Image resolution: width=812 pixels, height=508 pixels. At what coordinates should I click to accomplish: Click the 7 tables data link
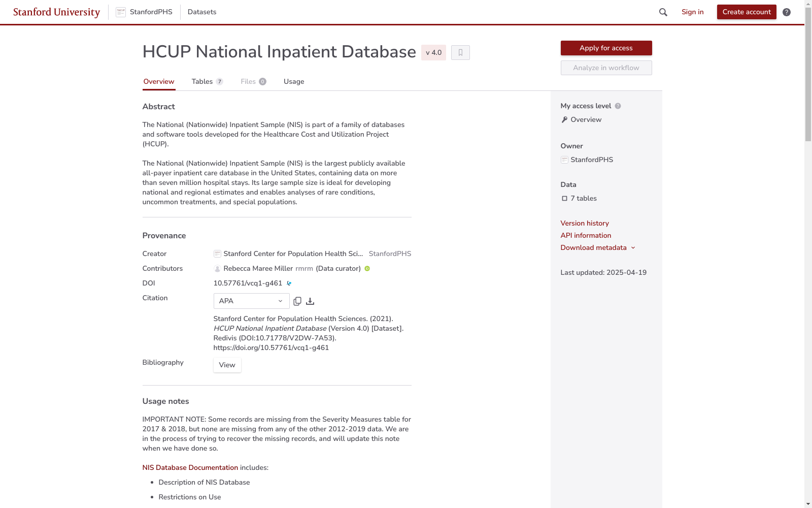(x=584, y=199)
